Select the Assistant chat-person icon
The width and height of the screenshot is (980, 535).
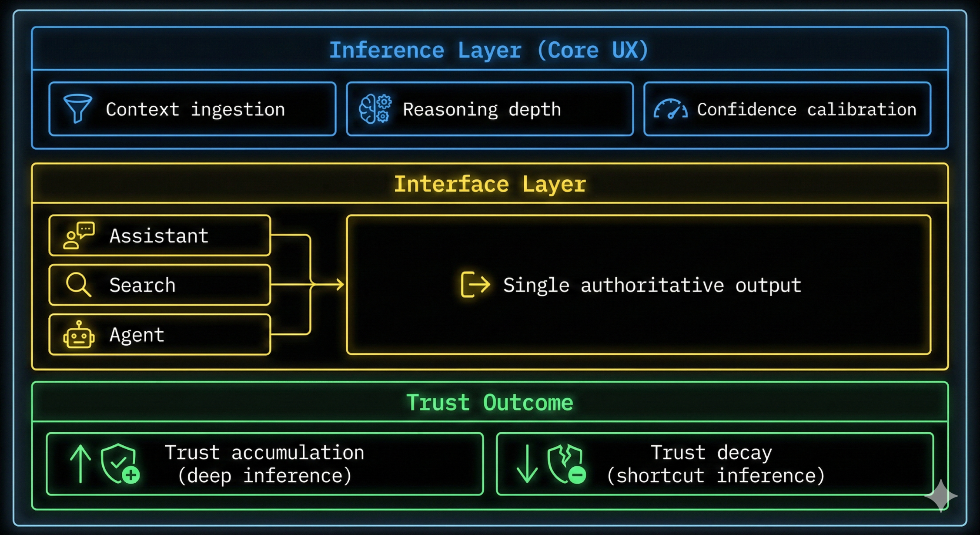(77, 236)
